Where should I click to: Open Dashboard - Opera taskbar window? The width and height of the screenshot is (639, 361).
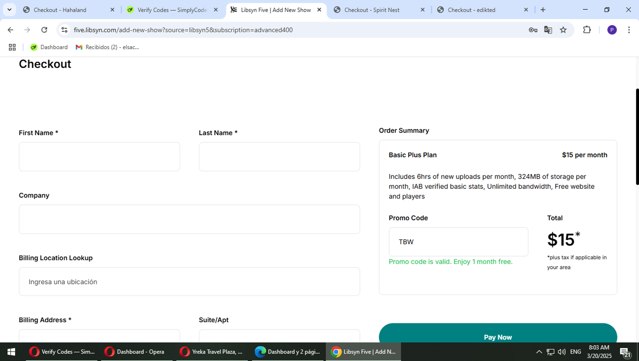coord(134,352)
